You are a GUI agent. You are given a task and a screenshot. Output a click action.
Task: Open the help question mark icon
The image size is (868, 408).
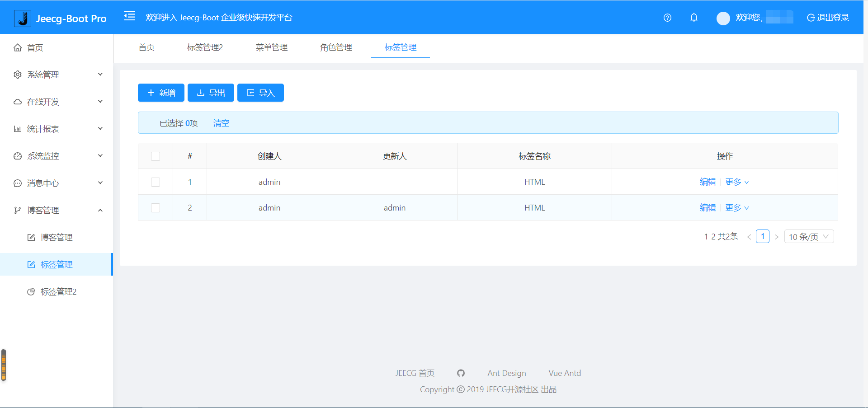(x=667, y=18)
